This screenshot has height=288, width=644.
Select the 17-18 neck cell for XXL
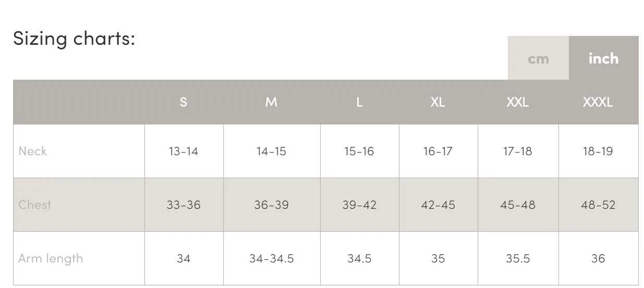click(518, 151)
